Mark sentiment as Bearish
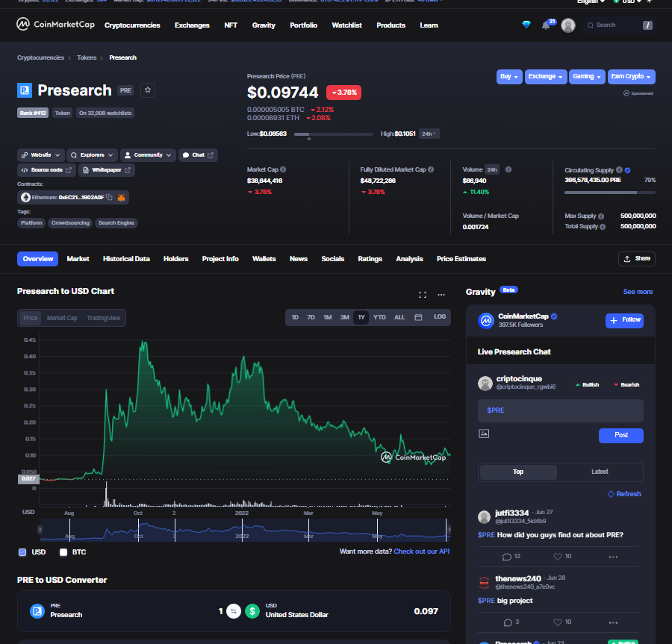 pyautogui.click(x=626, y=384)
